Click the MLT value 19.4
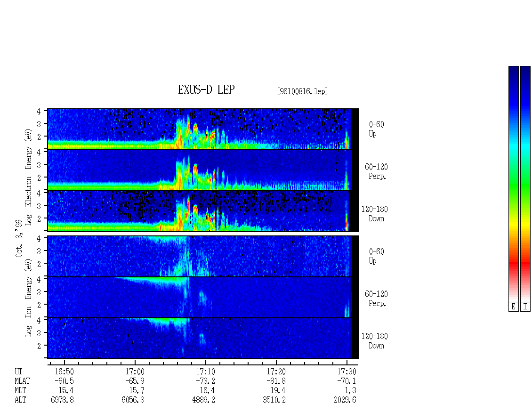 coord(278,391)
